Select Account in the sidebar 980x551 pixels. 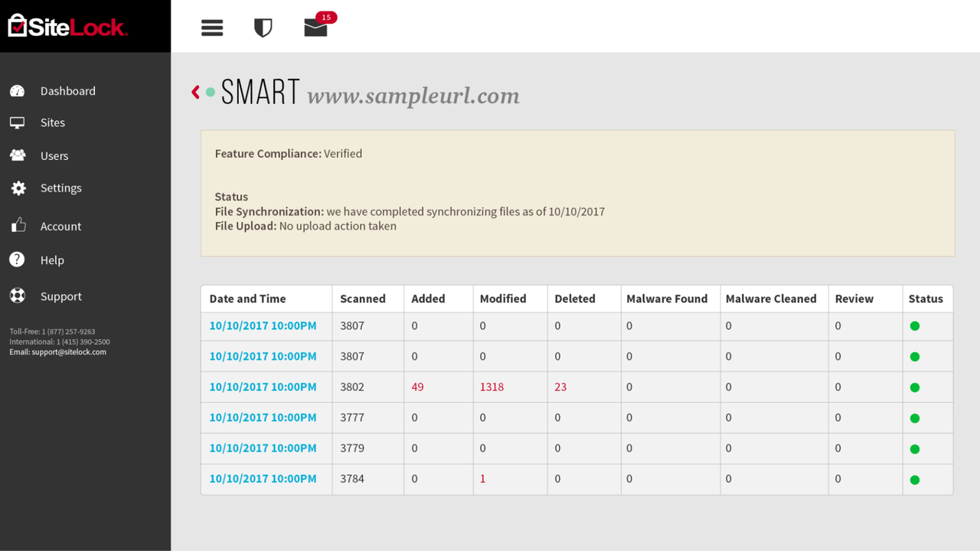click(60, 227)
